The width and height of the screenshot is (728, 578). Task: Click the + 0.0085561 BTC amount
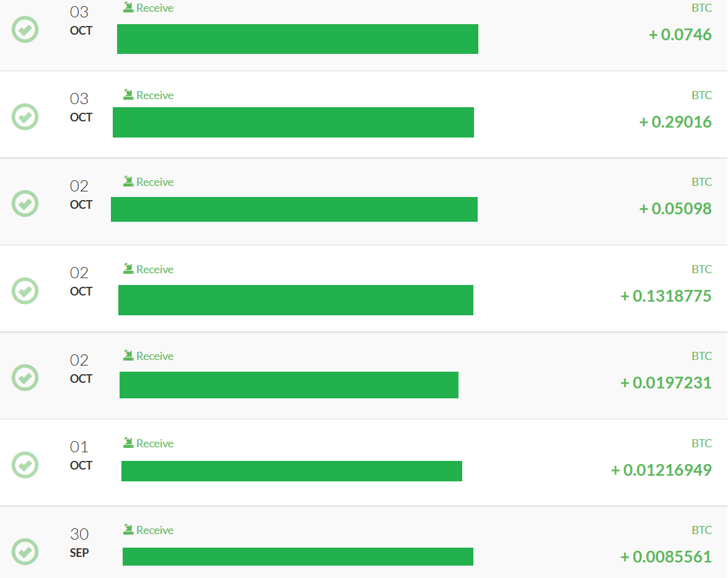[x=666, y=557]
